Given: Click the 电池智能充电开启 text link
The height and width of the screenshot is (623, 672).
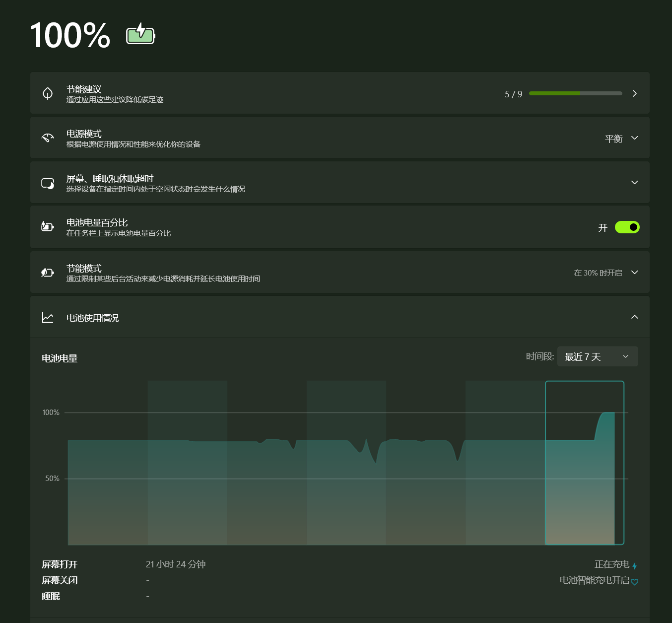Looking at the screenshot, I should 594,580.
